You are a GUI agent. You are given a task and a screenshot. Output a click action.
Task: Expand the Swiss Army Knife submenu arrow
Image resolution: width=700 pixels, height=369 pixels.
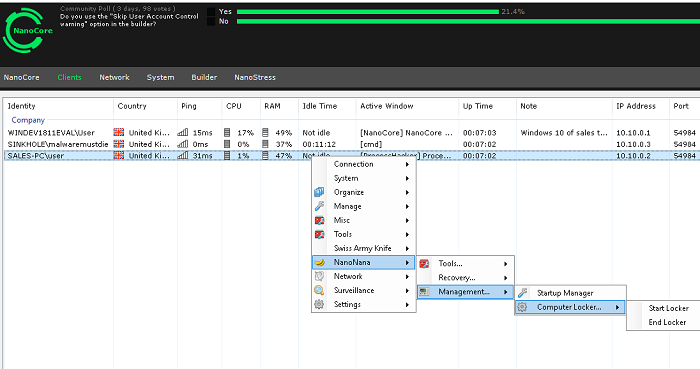click(408, 249)
